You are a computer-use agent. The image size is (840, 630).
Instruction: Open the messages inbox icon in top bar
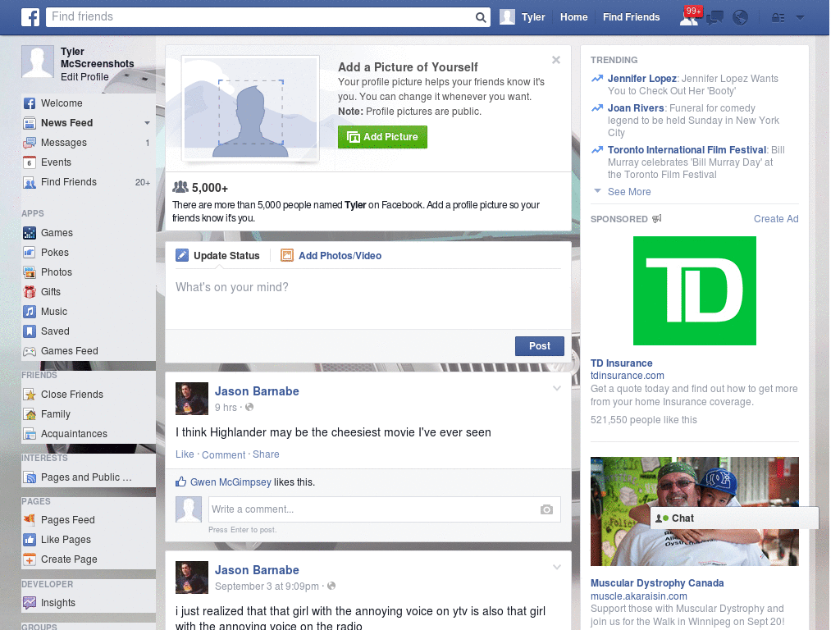[714, 18]
